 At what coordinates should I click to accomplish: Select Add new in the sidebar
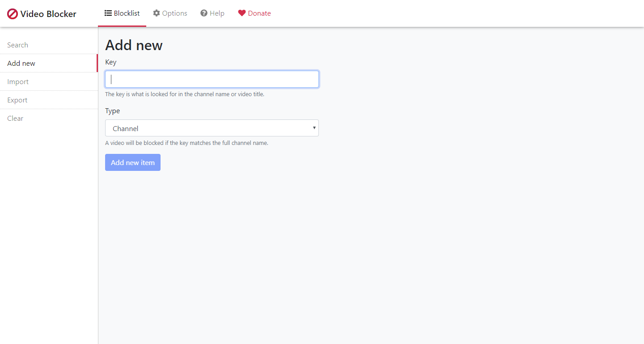coord(21,63)
